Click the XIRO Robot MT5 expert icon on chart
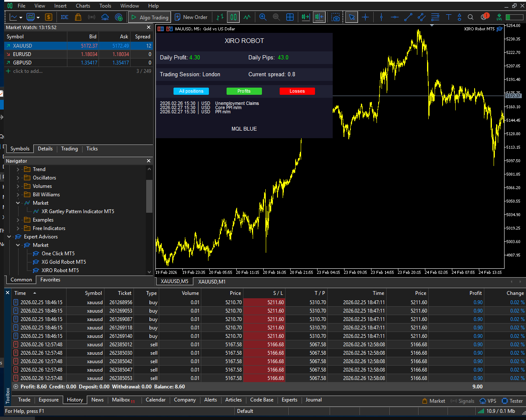The width and height of the screenshot is (526, 420). (499, 29)
